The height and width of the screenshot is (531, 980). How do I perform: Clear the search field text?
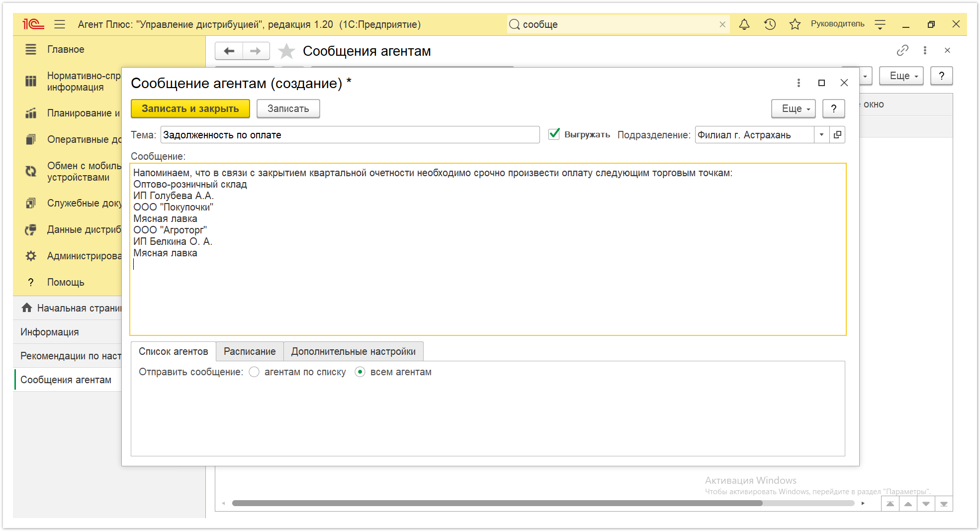click(x=722, y=24)
